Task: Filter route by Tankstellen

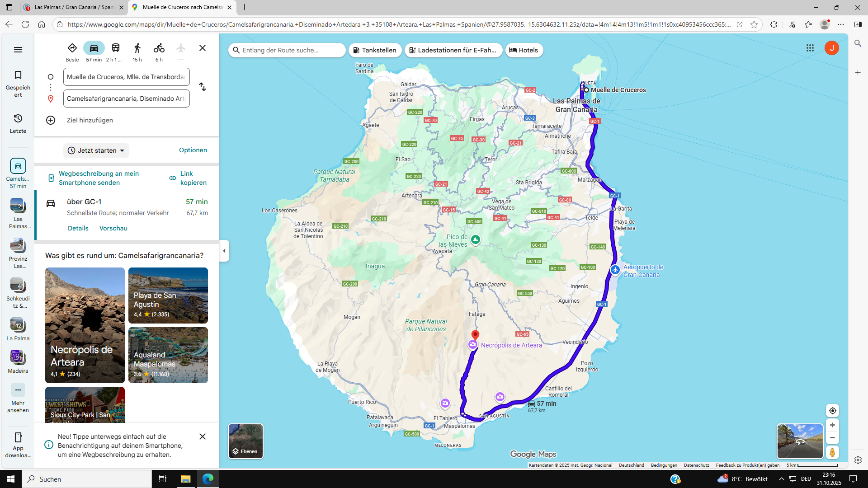Action: (x=375, y=50)
